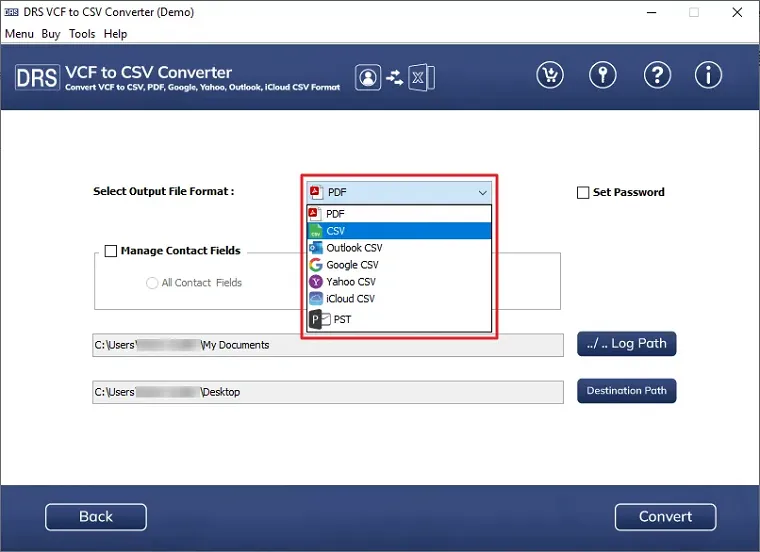Click the Yahoo purple icon in list
This screenshot has width=760, height=552.
click(x=316, y=282)
